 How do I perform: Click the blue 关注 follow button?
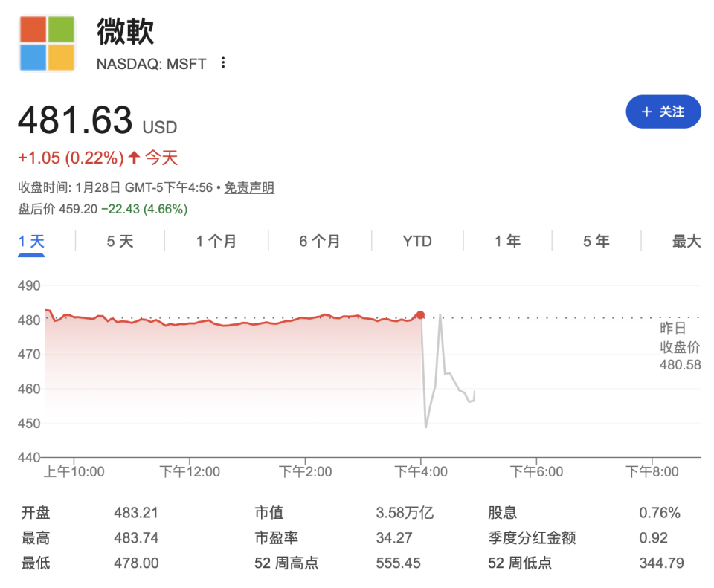663,112
